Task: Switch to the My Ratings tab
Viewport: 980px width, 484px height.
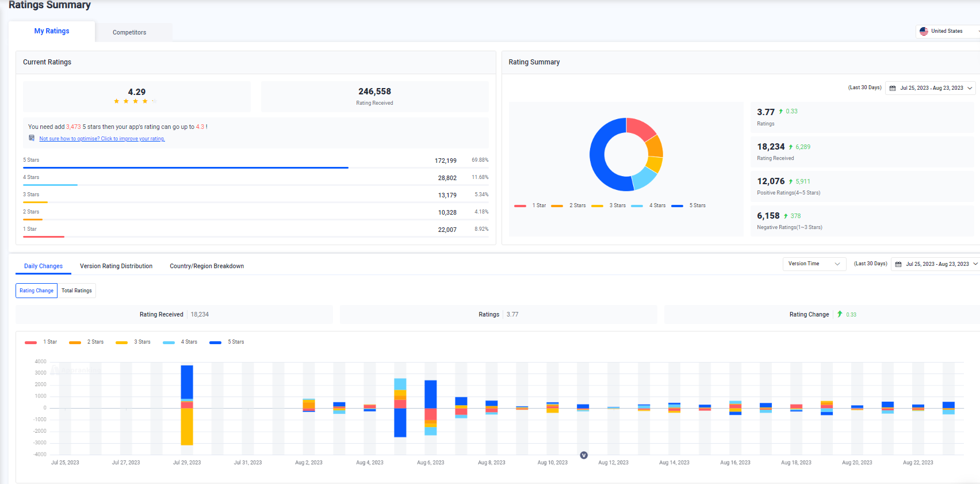Action: tap(52, 31)
